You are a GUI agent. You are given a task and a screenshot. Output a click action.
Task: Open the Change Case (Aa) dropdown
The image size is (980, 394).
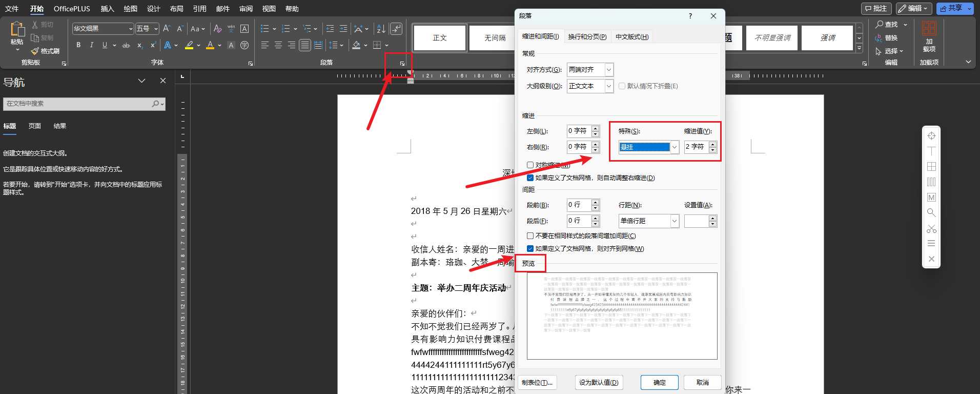(x=198, y=29)
